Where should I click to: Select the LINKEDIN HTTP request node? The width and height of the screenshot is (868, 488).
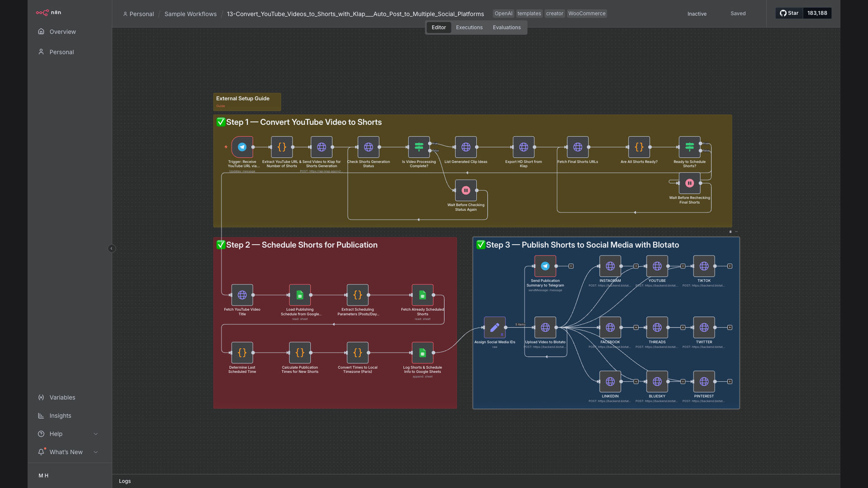click(x=610, y=382)
